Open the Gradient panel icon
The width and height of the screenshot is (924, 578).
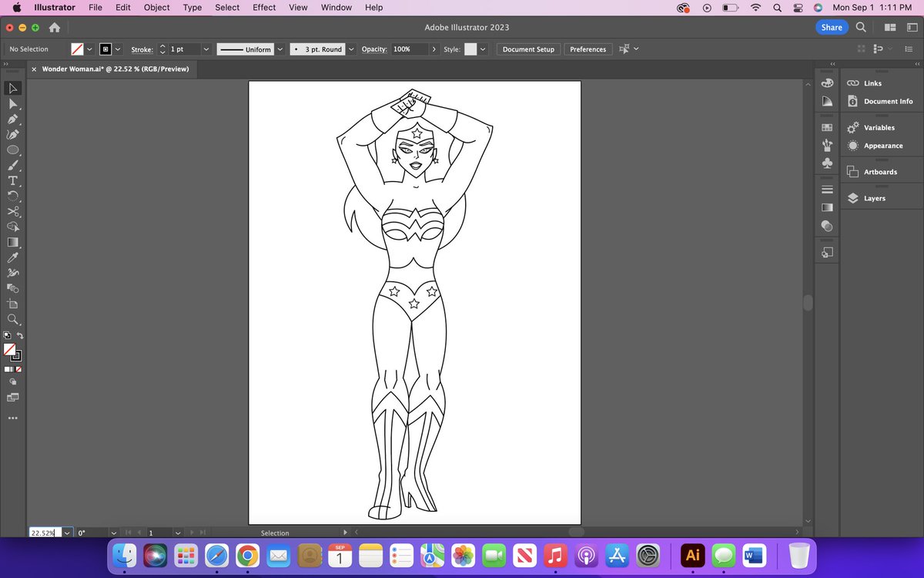point(828,207)
